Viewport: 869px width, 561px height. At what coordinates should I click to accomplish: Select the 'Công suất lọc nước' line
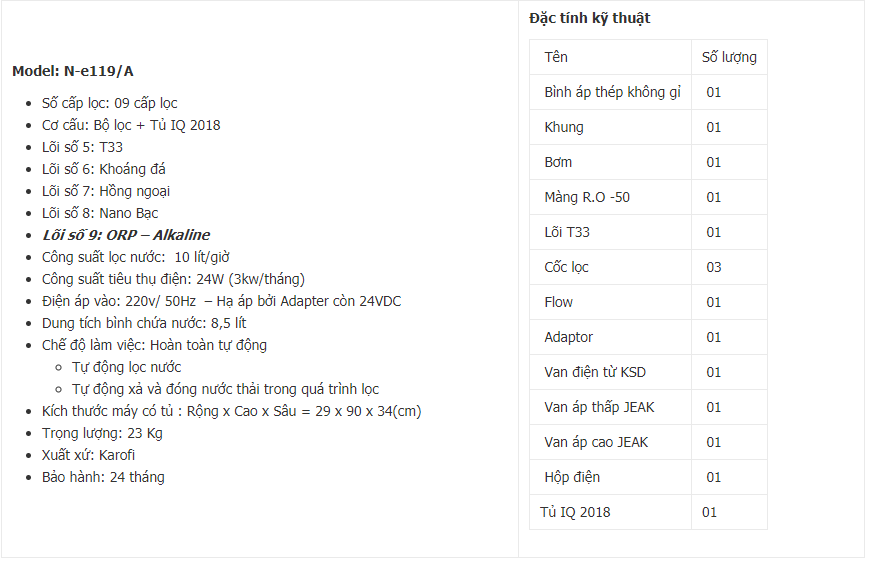(136, 257)
